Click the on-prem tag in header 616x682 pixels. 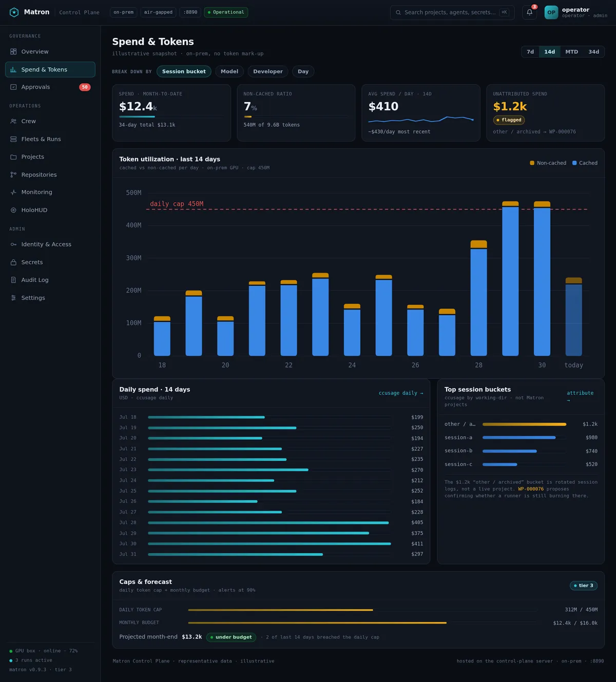coord(124,12)
